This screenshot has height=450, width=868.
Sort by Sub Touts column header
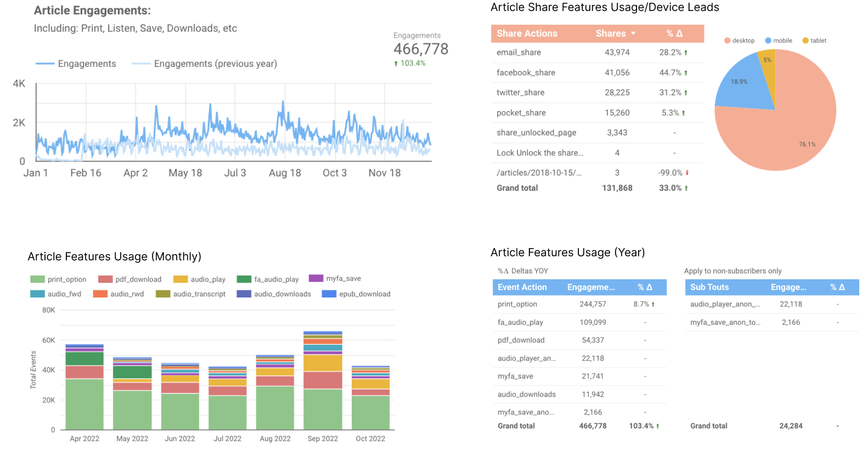point(709,287)
